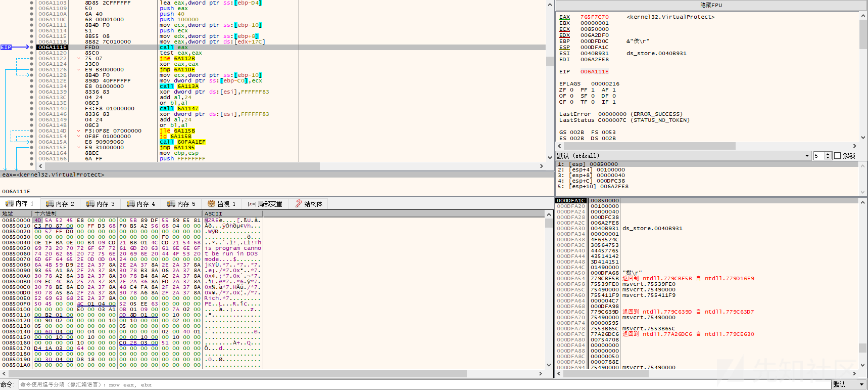Click jump arrow marker at 006A115F
The height and width of the screenshot is (390, 868).
[x=78, y=147]
